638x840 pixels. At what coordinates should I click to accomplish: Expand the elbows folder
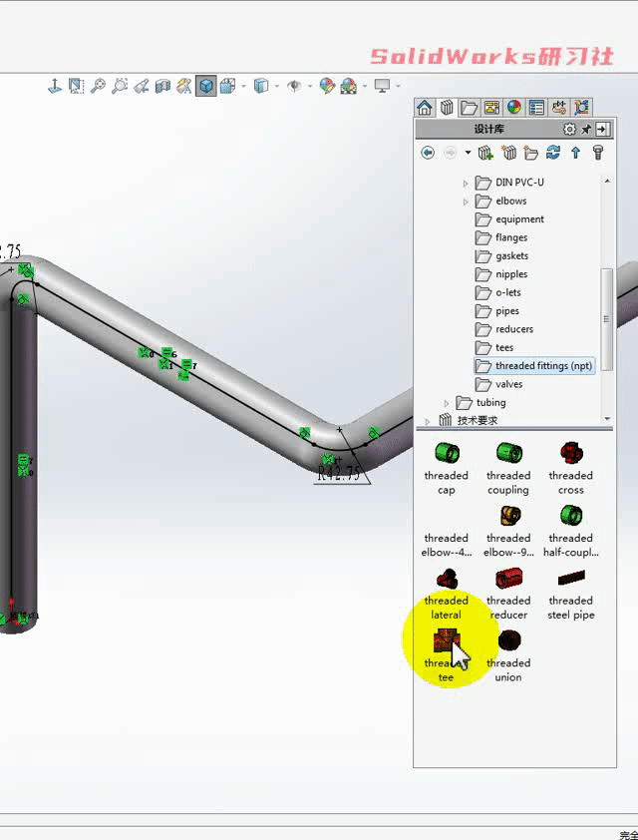coord(466,202)
